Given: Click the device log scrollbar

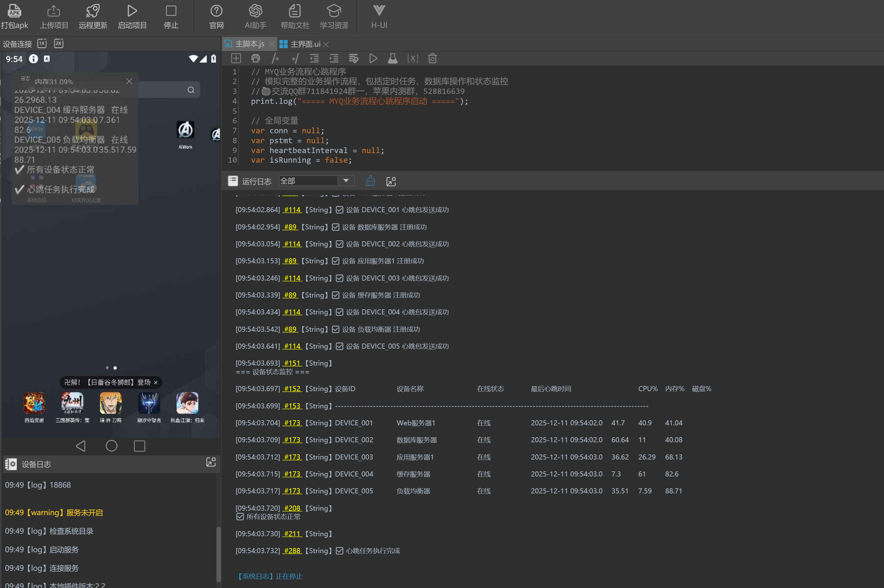Looking at the screenshot, I should click(x=218, y=553).
